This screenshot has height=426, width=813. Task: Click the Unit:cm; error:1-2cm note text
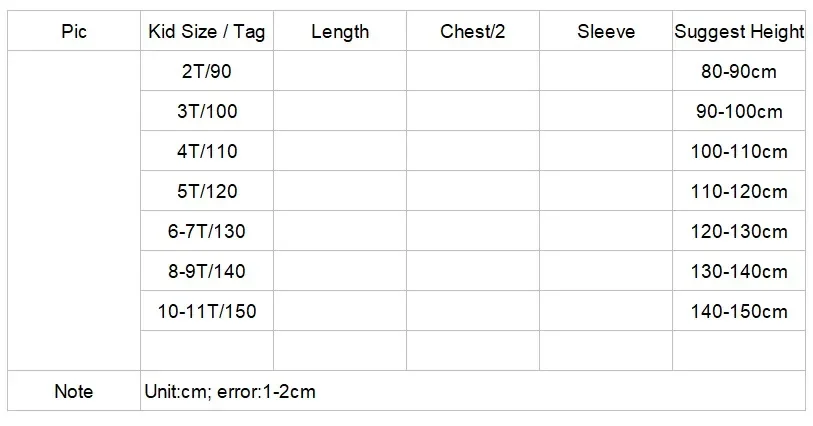click(x=230, y=391)
